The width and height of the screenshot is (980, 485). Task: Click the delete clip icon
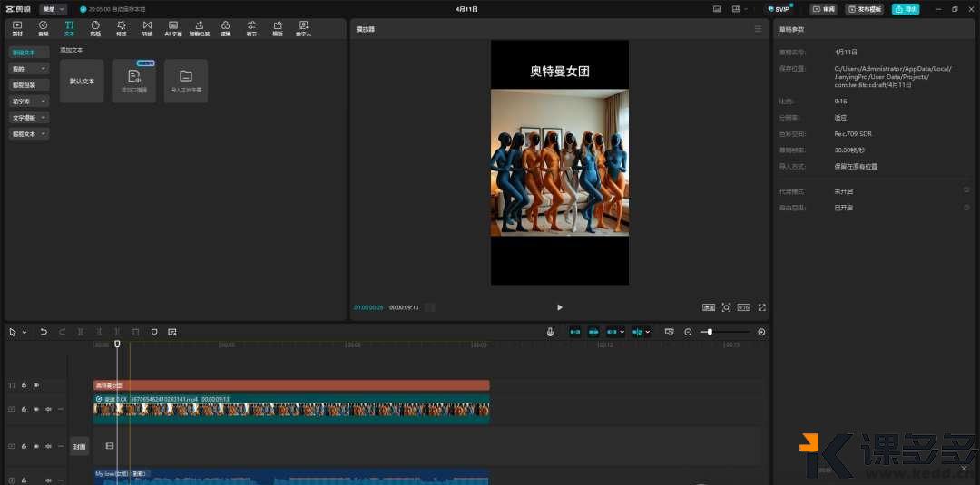pos(135,332)
